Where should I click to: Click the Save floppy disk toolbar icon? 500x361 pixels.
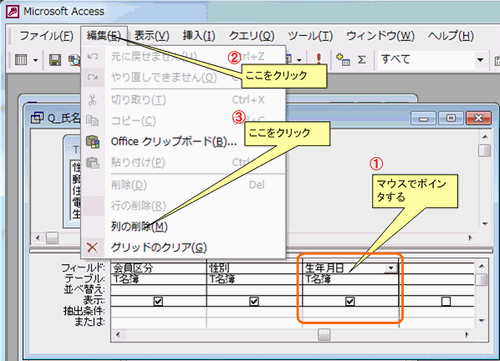click(55, 60)
